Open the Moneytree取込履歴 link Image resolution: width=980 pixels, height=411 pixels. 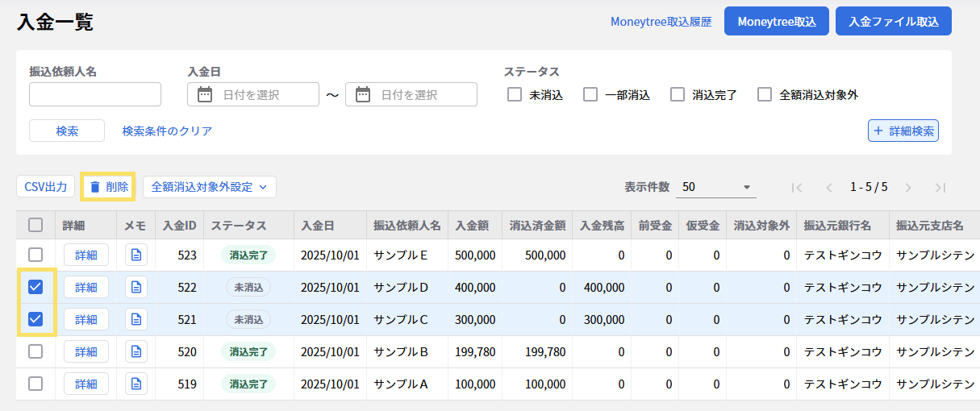click(x=661, y=22)
